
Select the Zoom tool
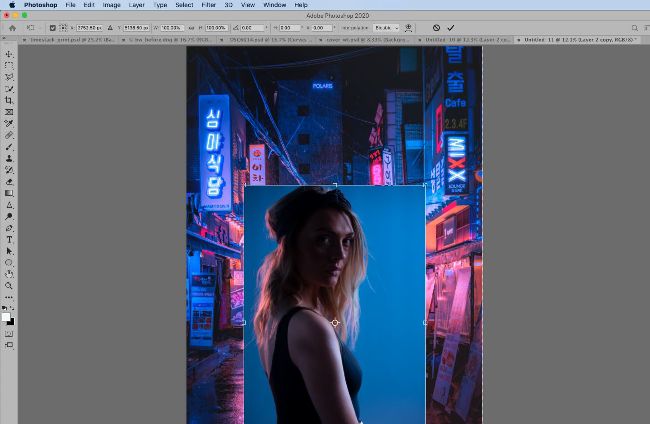(9, 285)
